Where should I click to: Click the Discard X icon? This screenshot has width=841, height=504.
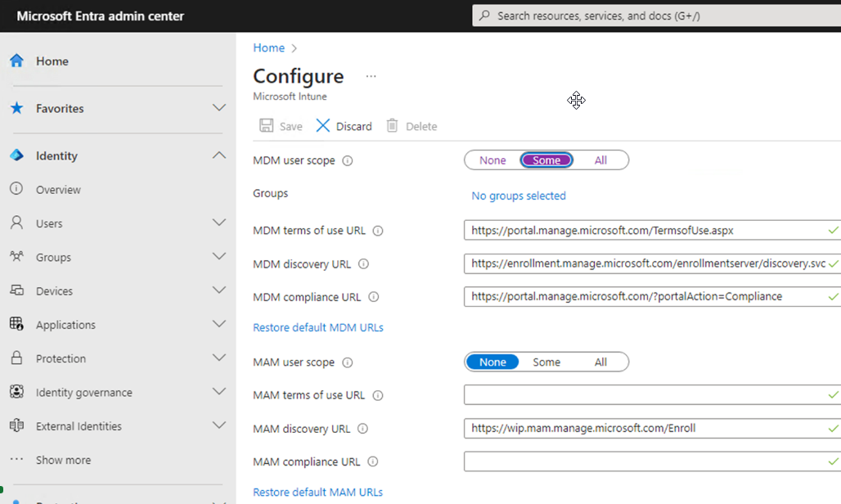tap(323, 126)
